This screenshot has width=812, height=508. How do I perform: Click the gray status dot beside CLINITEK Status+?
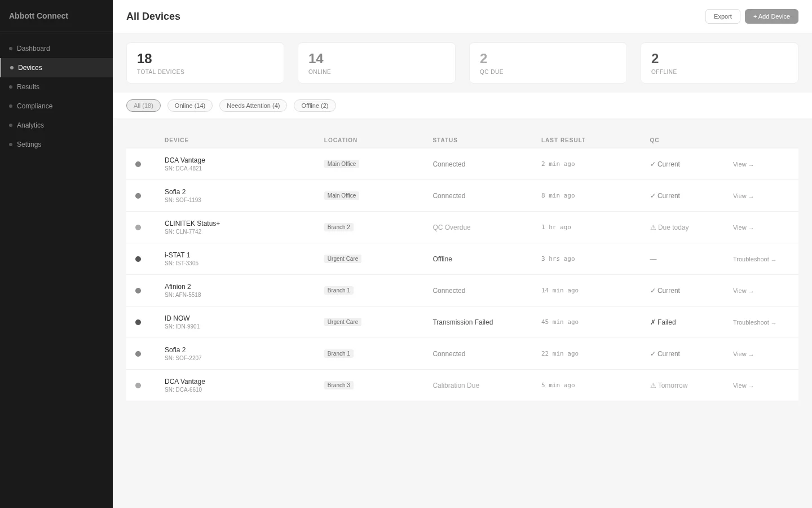pyautogui.click(x=138, y=227)
